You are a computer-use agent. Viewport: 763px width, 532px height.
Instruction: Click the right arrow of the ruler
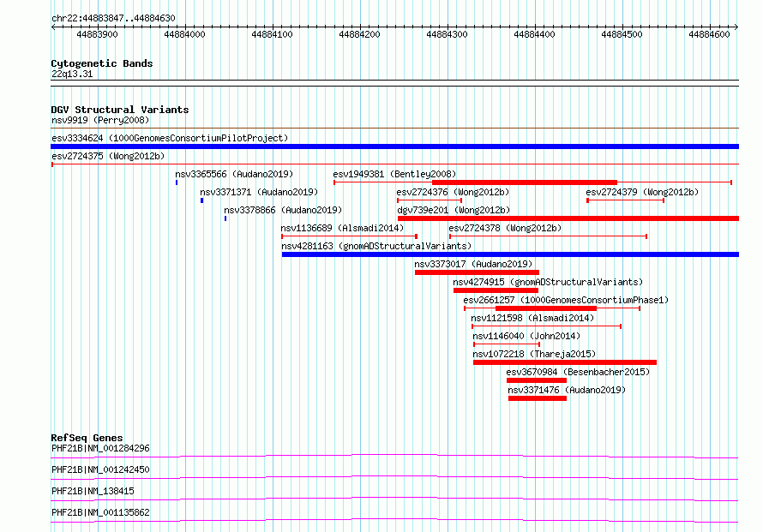tap(736, 27)
